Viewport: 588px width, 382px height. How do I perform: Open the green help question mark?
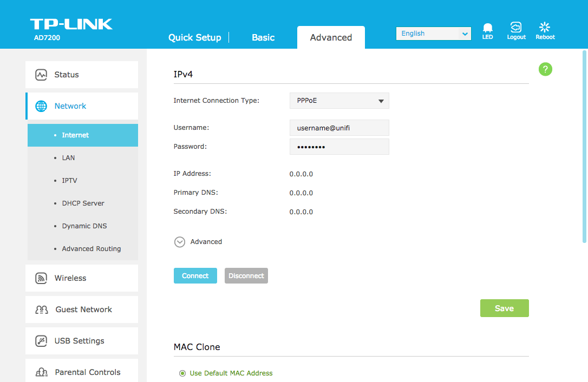pos(545,69)
